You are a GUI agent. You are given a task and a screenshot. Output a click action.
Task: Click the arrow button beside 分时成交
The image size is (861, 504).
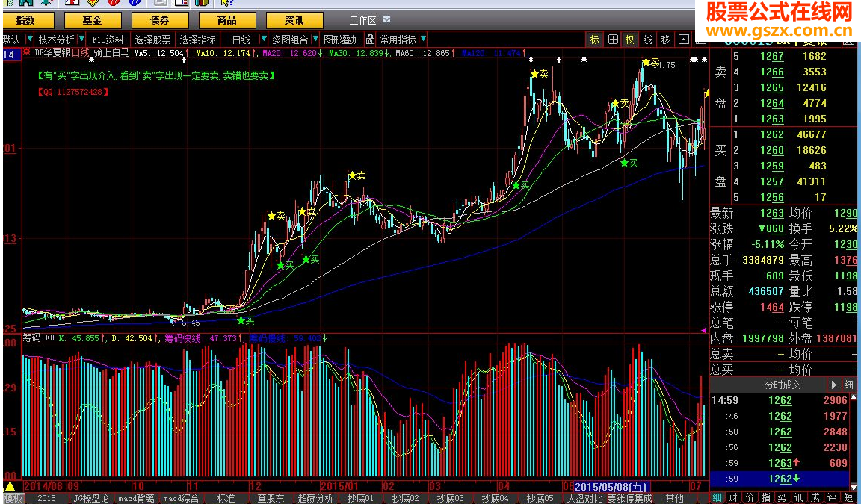tap(834, 385)
